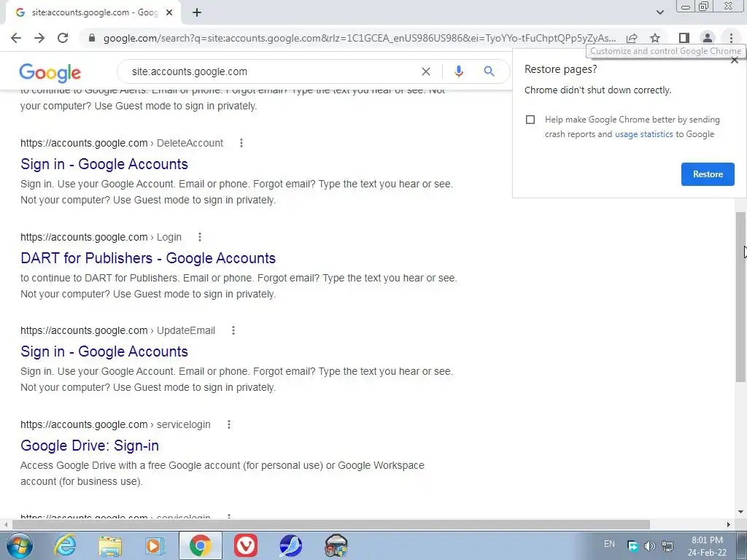Open Windows Explorer folder from taskbar

click(x=110, y=545)
